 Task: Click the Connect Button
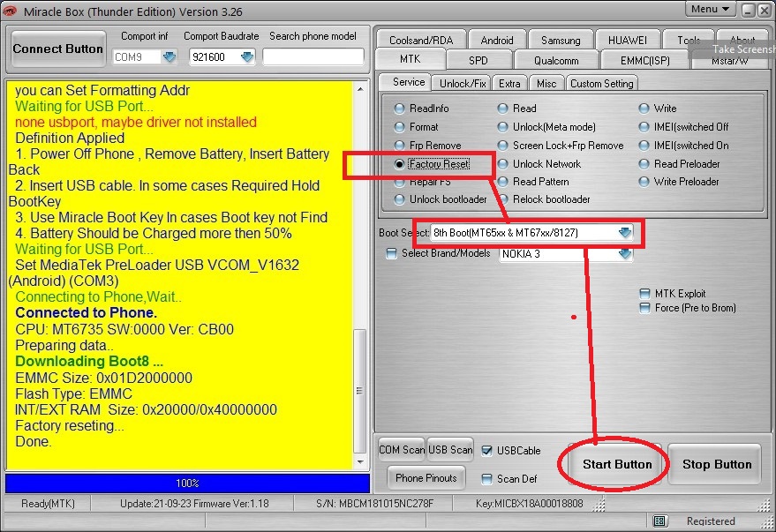tap(58, 49)
